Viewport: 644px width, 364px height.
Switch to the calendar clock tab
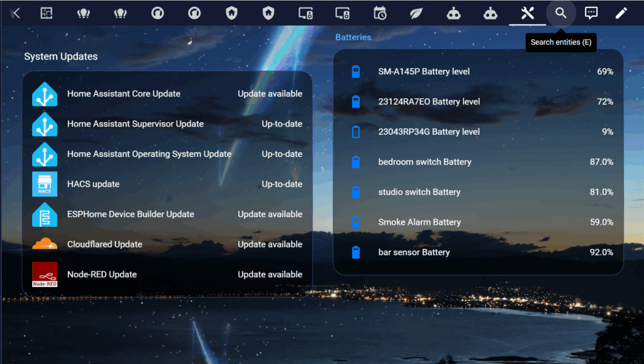coord(379,13)
